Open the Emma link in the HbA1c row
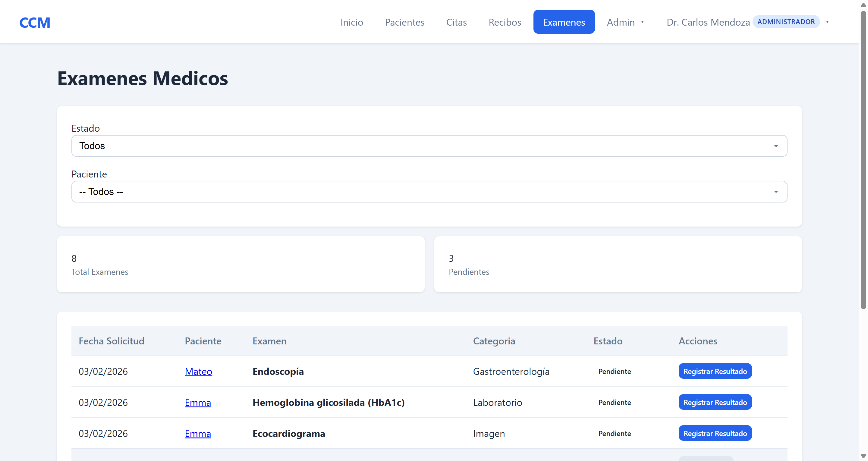 [197, 402]
